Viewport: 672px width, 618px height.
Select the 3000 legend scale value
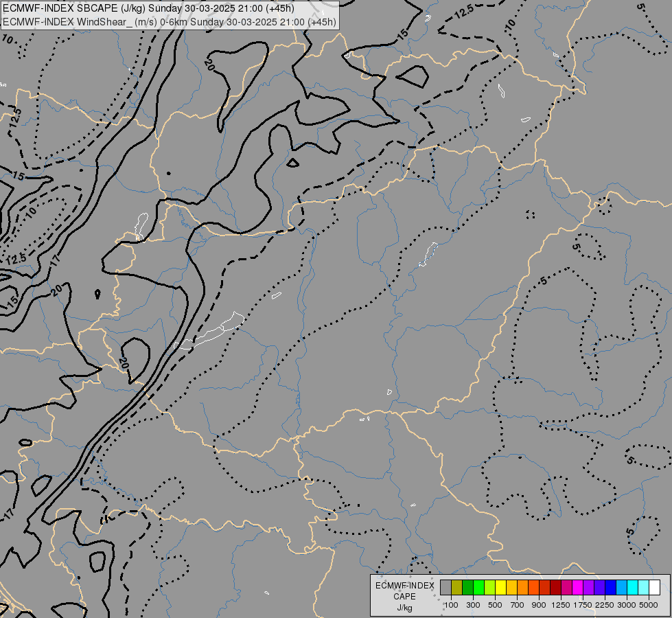(x=627, y=605)
